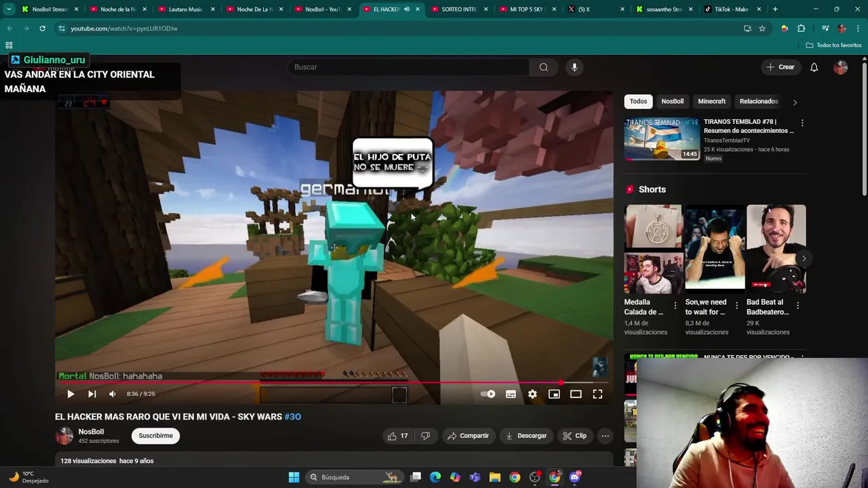This screenshot has width=868, height=488.
Task: Switch to NosBoll Stream browser tab
Action: (50, 9)
